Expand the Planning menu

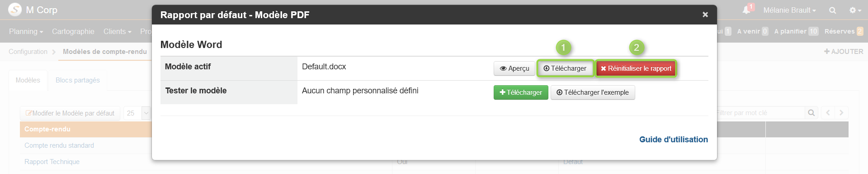click(x=26, y=31)
